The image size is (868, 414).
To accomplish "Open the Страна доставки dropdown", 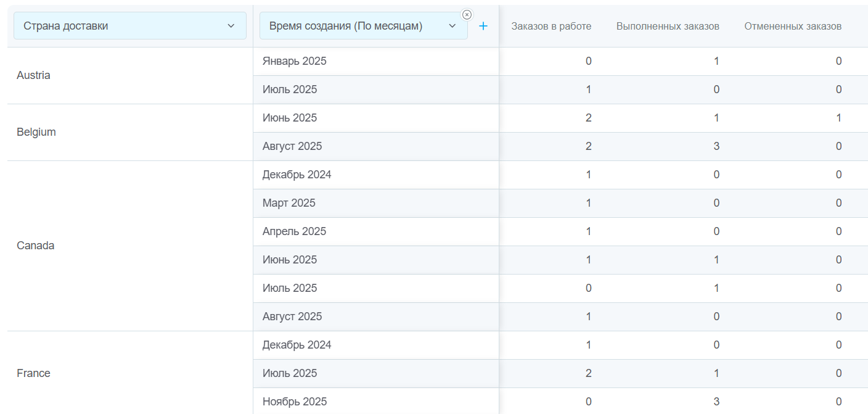I will pyautogui.click(x=129, y=26).
